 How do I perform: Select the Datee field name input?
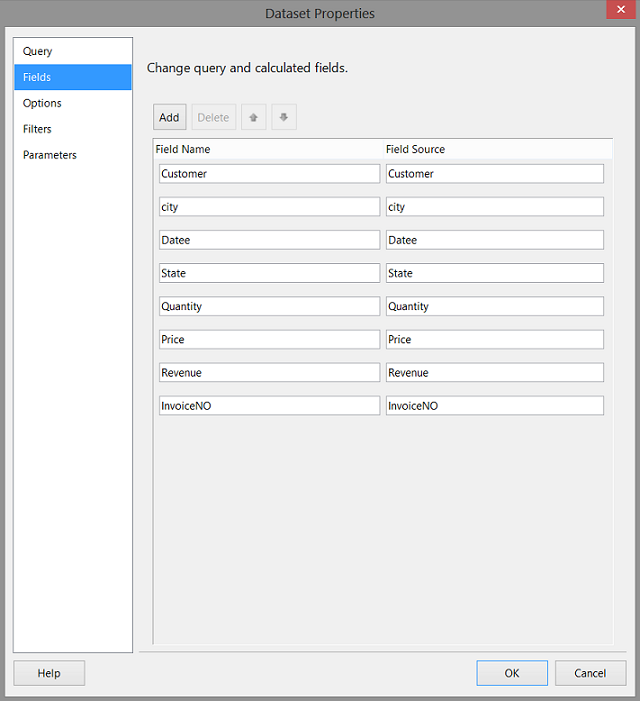tap(269, 240)
